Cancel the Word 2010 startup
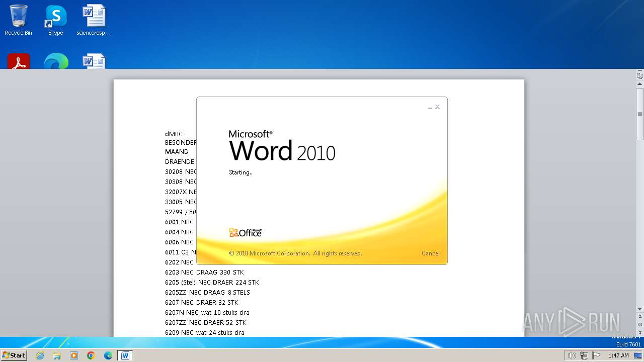Viewport: 644px width, 362px height. pos(430,253)
